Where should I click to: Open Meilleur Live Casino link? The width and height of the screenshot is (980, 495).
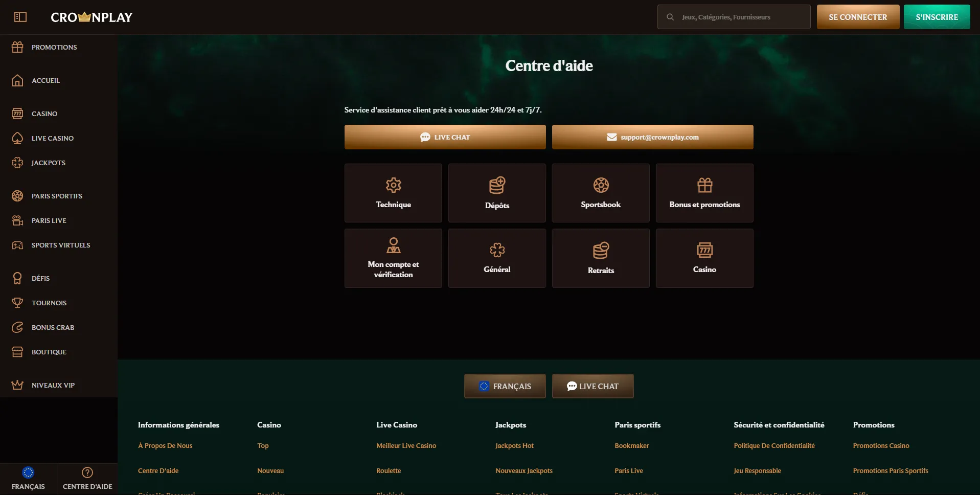coord(406,445)
